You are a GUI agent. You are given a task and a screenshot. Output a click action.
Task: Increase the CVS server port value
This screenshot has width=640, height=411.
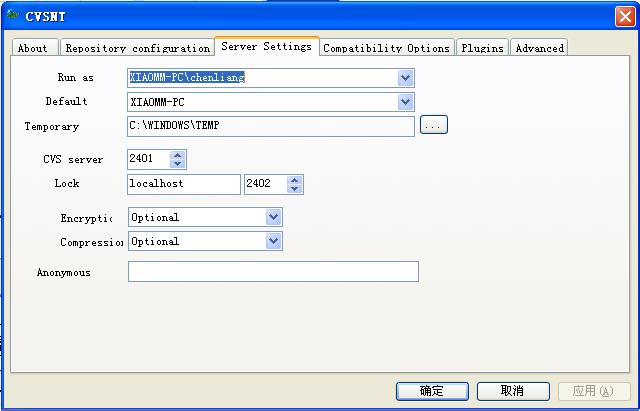point(178,155)
